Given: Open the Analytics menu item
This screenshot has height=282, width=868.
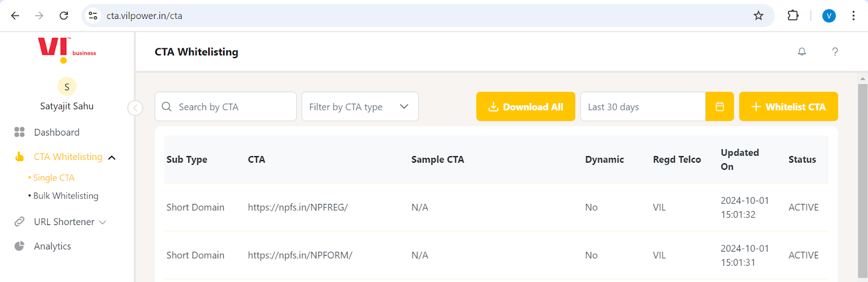Looking at the screenshot, I should tap(52, 246).
